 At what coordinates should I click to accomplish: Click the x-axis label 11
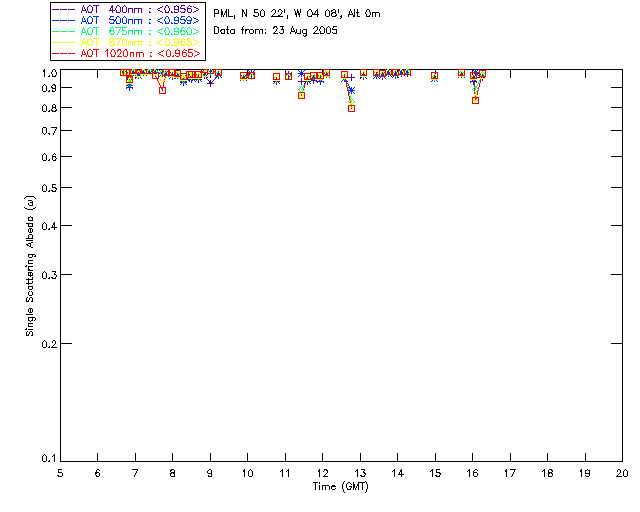[285, 473]
